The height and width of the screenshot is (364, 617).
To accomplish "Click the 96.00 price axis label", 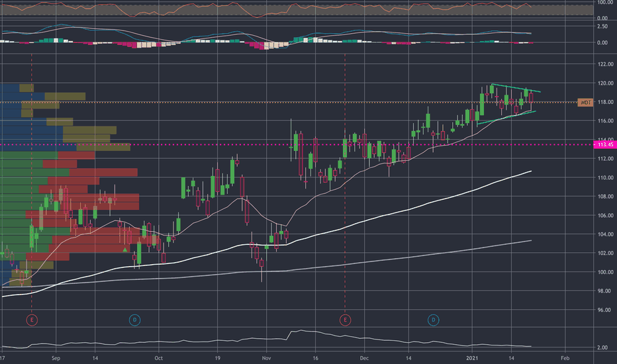I will tap(605, 310).
